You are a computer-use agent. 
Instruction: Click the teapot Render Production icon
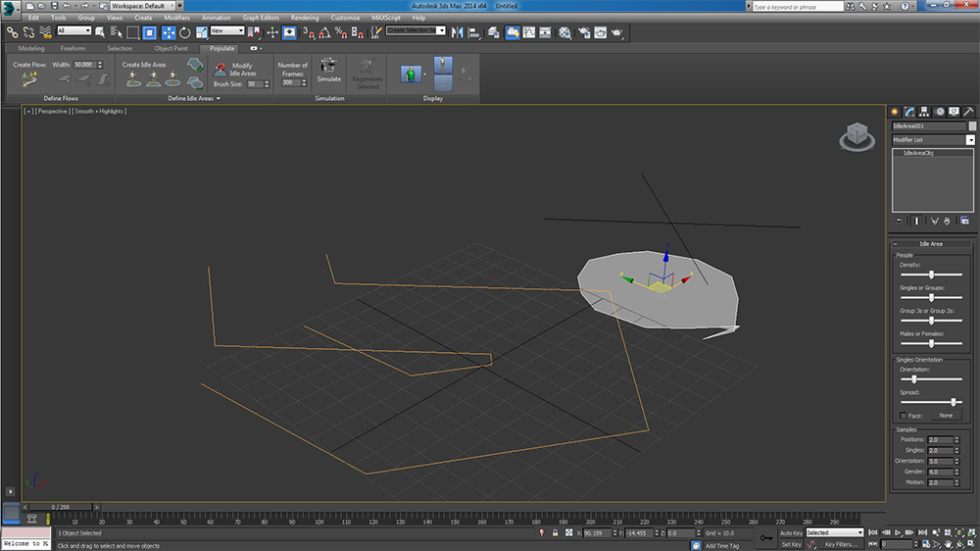[x=616, y=32]
